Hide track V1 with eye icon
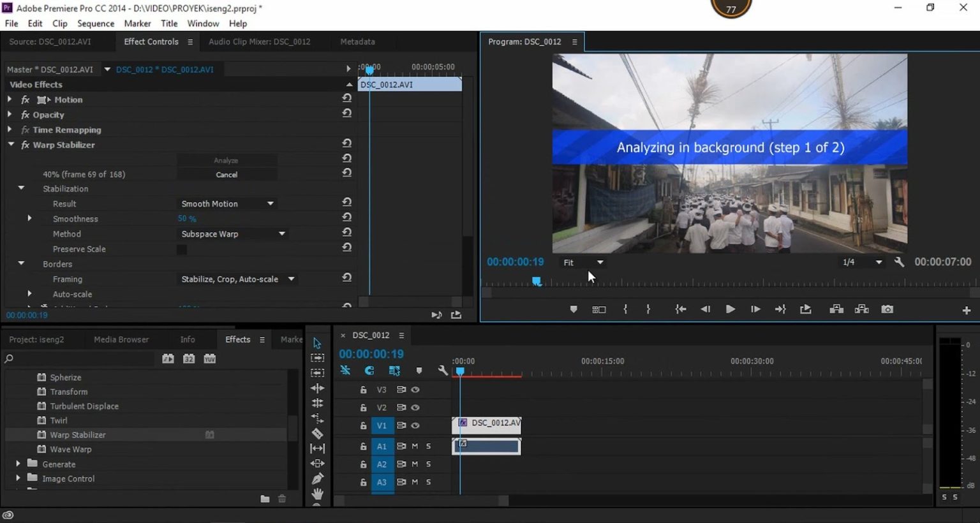The image size is (980, 523). [415, 425]
